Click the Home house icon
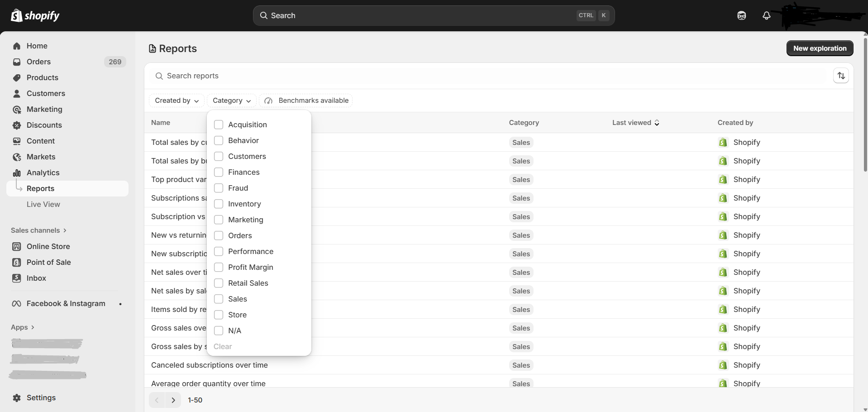This screenshot has height=412, width=868. [17, 46]
